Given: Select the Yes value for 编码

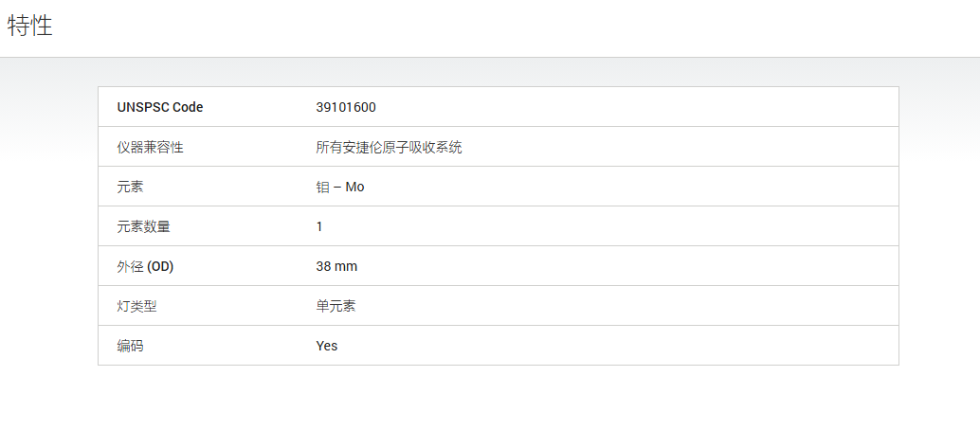Looking at the screenshot, I should coord(327,347).
